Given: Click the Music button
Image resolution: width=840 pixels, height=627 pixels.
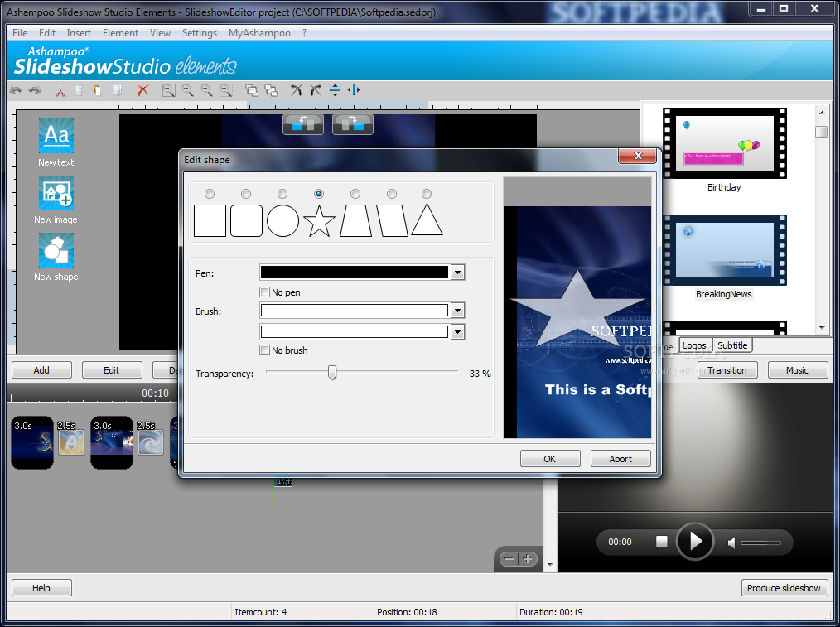Looking at the screenshot, I should click(797, 370).
